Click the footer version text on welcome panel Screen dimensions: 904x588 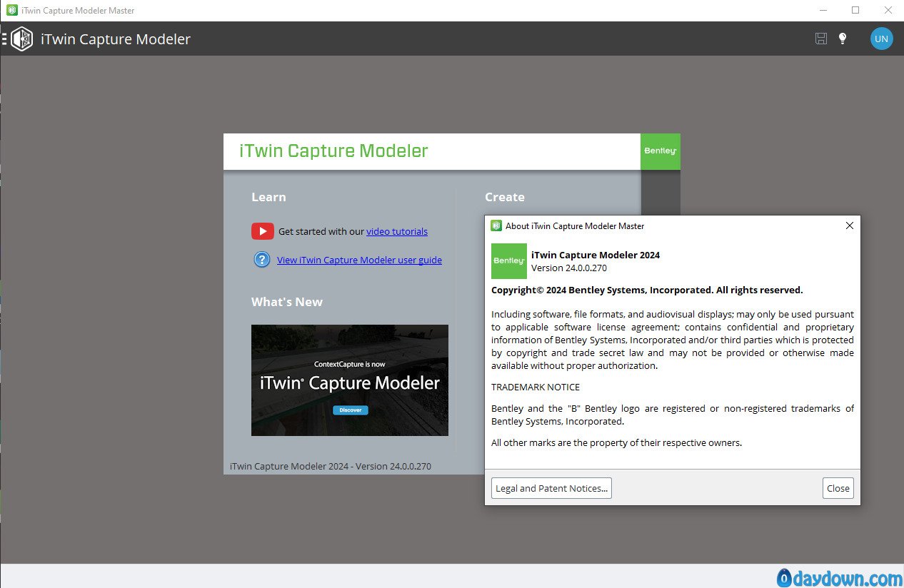pos(331,466)
